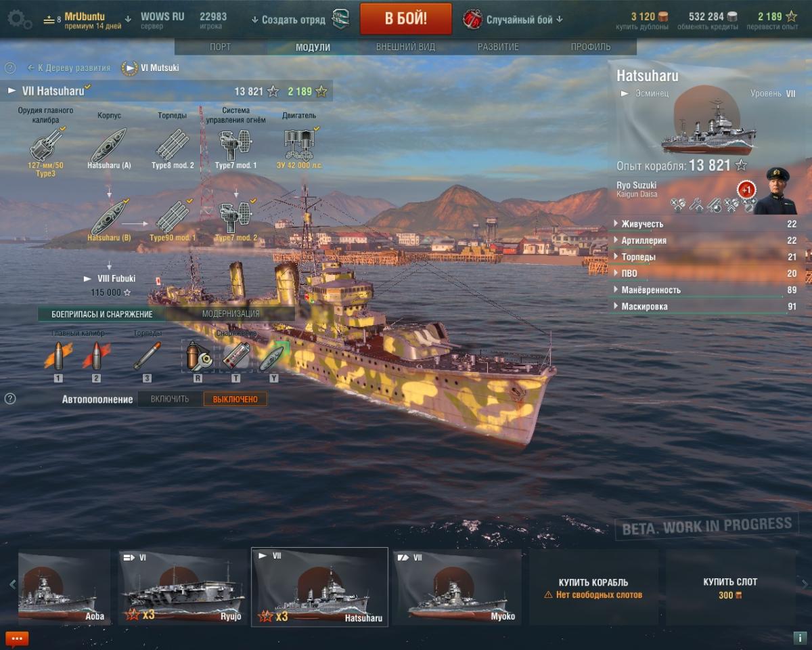The height and width of the screenshot is (650, 812).
Task: Start battle with В БОЙ! button
Action: coord(406,19)
